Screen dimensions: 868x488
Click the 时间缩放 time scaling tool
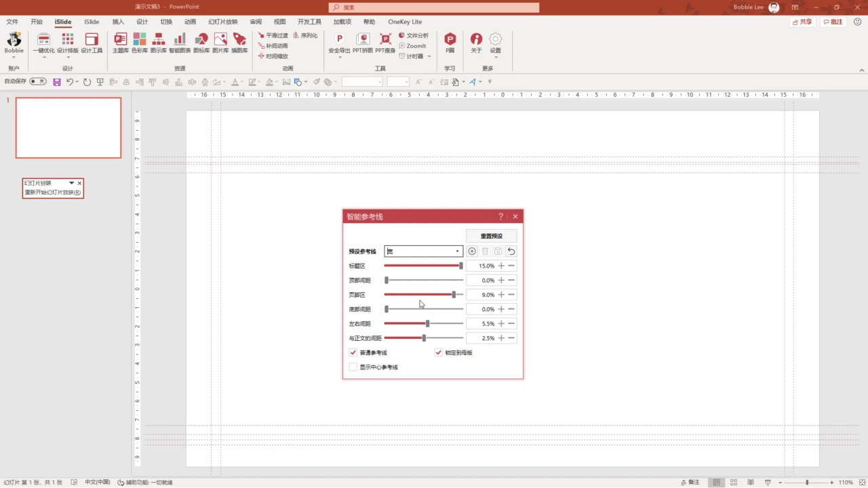point(273,56)
